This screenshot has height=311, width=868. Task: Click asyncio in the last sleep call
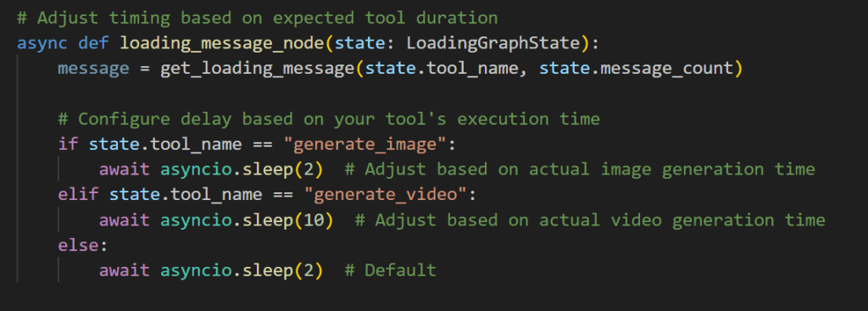tap(197, 270)
